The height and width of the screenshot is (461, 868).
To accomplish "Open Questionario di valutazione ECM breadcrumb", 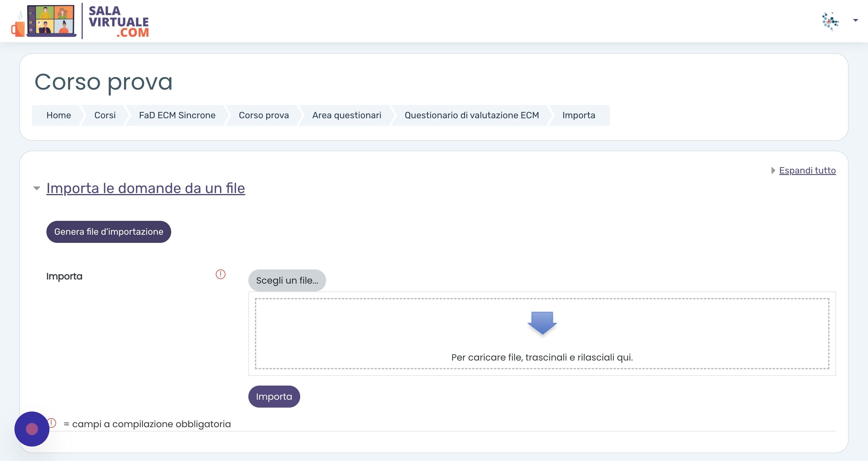I will coord(472,115).
